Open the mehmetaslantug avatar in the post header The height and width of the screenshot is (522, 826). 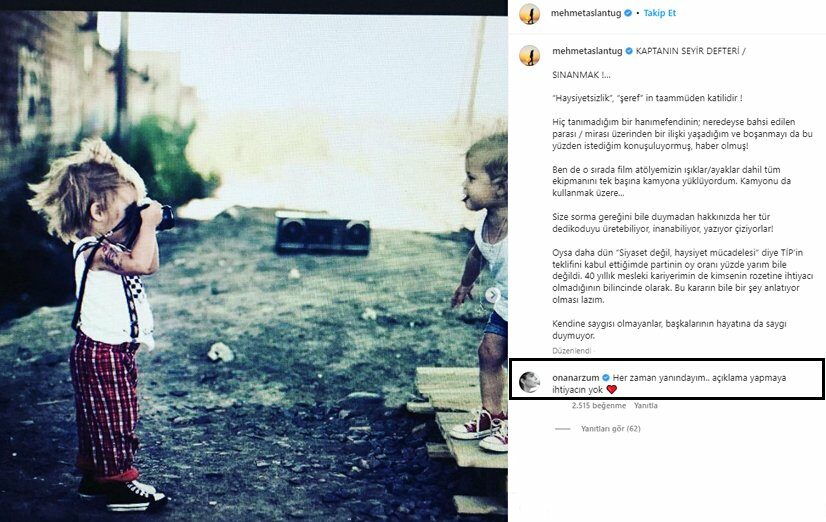[x=529, y=14]
